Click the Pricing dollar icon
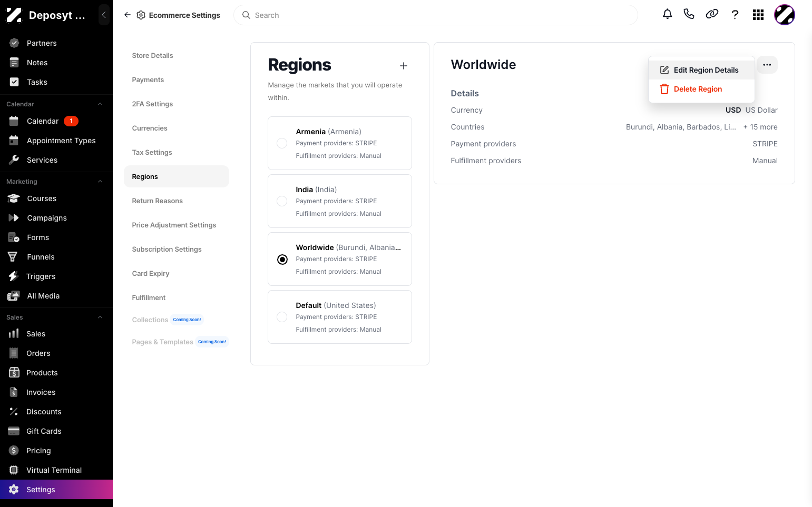The height and width of the screenshot is (507, 812). click(14, 451)
